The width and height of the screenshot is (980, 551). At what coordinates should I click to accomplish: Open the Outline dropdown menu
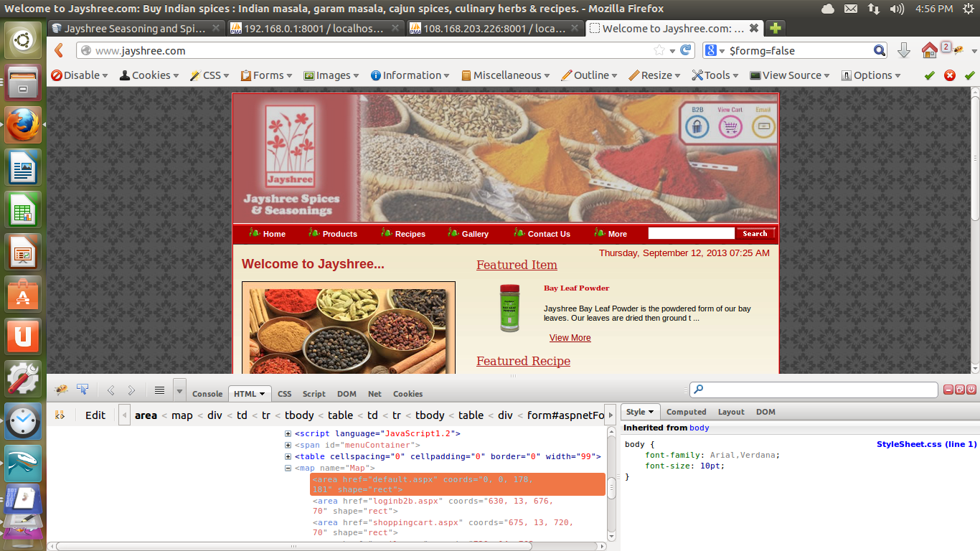tap(590, 75)
